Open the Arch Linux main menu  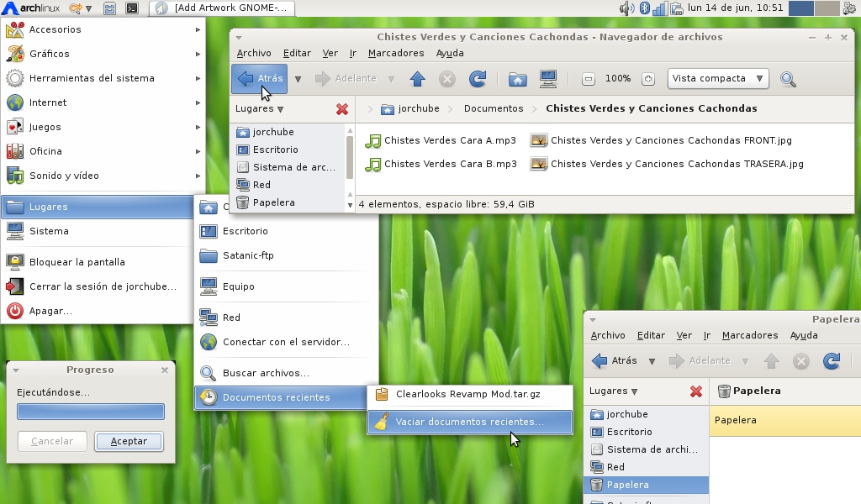(31, 8)
